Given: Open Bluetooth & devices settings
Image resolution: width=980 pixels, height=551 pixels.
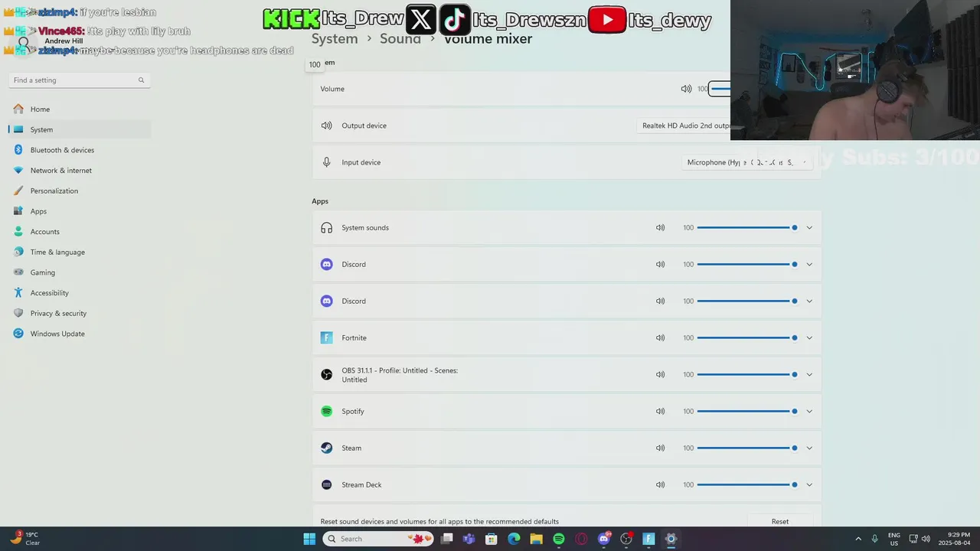Looking at the screenshot, I should tap(80, 150).
